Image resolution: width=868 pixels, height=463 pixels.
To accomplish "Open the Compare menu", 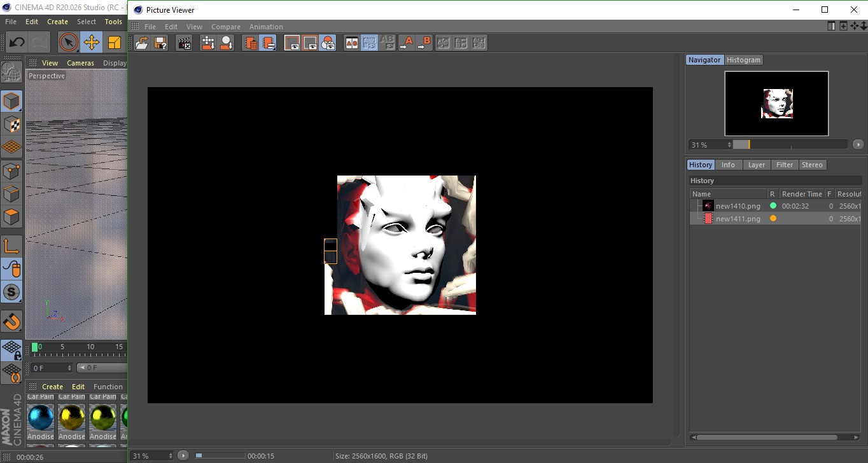I will coord(226,27).
